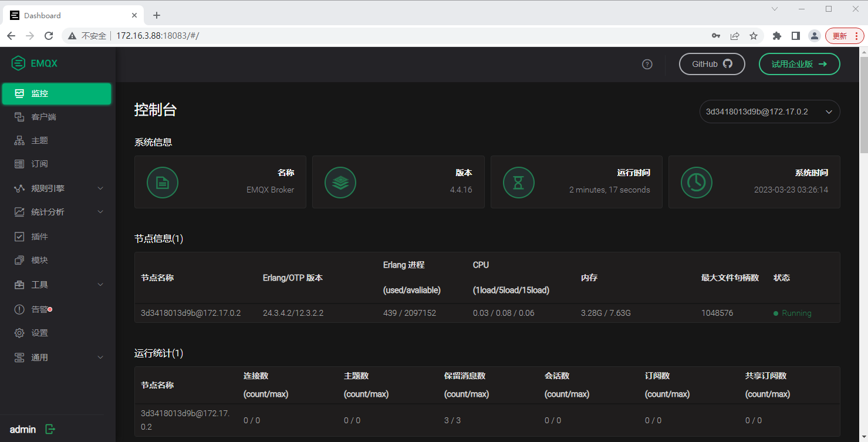Toggle the browser side panel icon
Viewport: 868px width, 442px height.
pyautogui.click(x=796, y=36)
